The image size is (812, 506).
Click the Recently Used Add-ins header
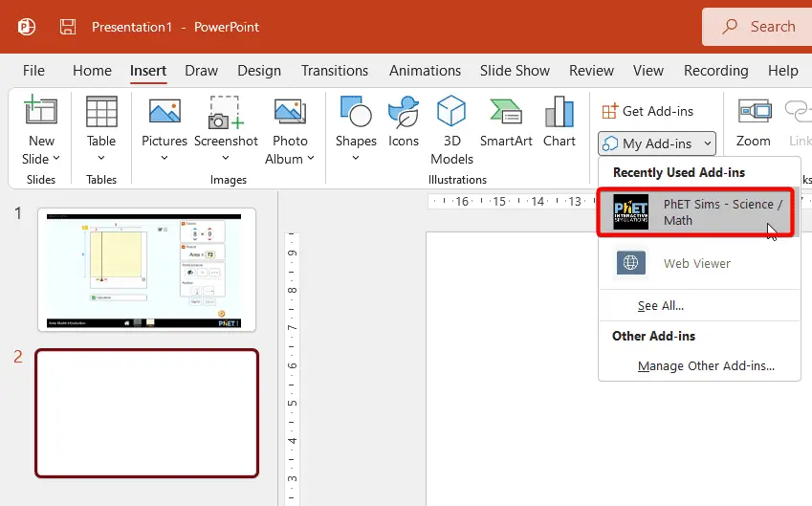[678, 172]
